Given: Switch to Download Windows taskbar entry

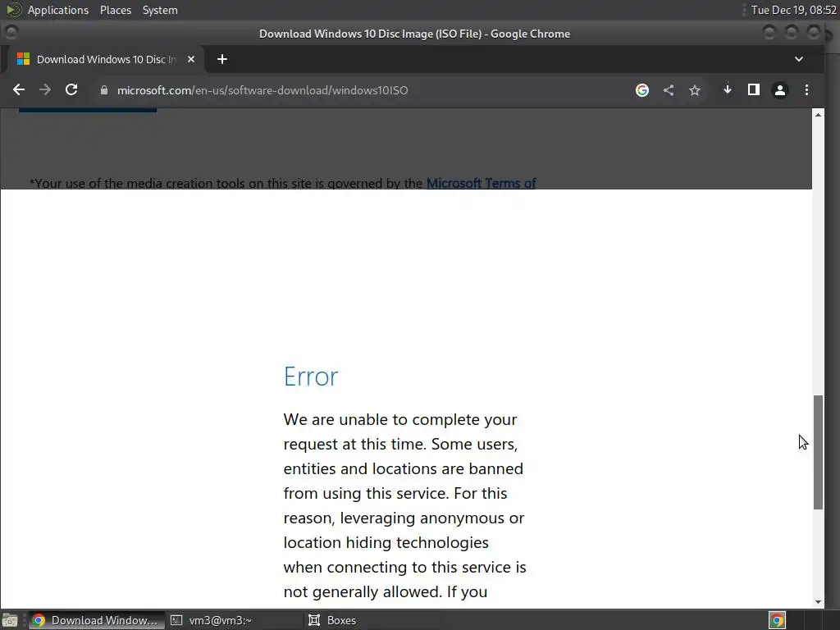Looking at the screenshot, I should pyautogui.click(x=97, y=620).
